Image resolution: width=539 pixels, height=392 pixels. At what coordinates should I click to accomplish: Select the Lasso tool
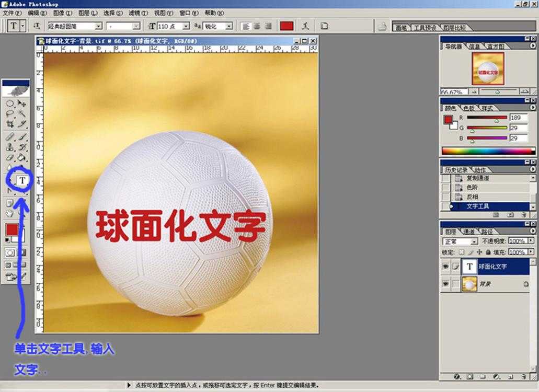pos(9,113)
